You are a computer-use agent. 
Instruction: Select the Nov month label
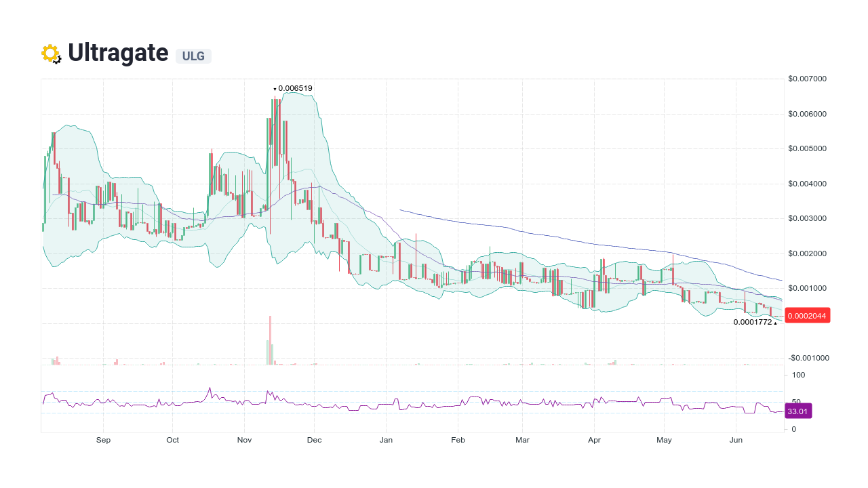(244, 440)
